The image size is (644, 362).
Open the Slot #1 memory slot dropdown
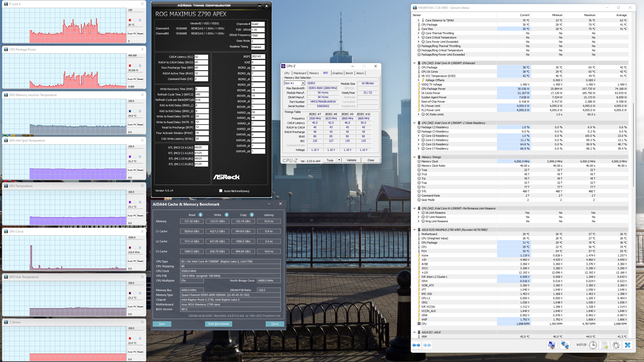tap(303, 83)
